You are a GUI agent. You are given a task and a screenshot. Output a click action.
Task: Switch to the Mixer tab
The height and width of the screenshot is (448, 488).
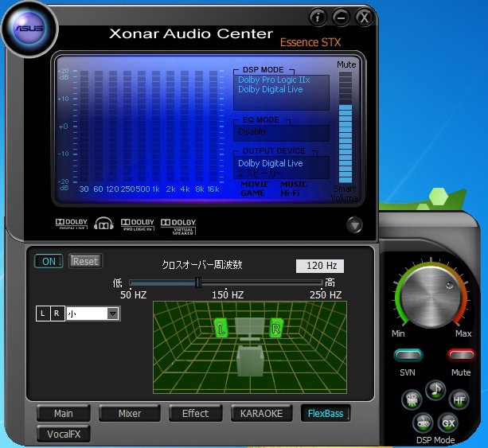pos(130,413)
